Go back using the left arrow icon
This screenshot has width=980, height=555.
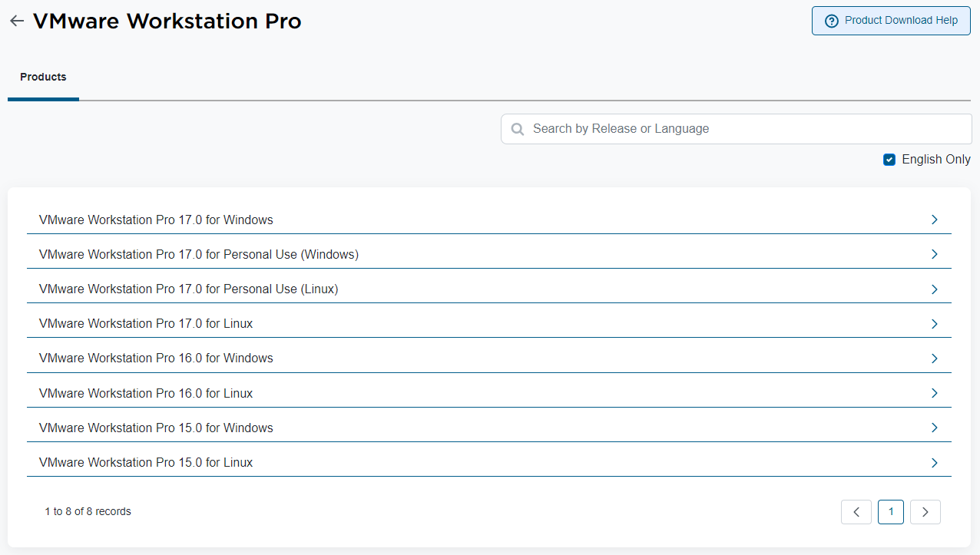(x=17, y=21)
